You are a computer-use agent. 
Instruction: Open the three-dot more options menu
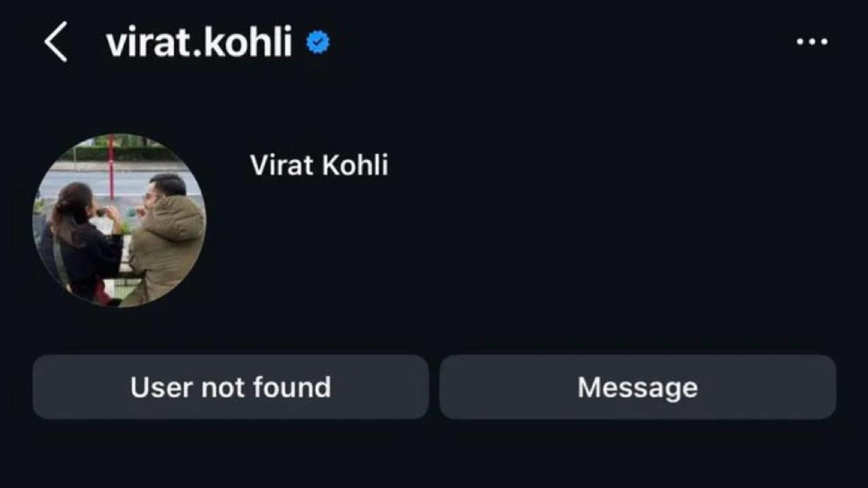(812, 42)
